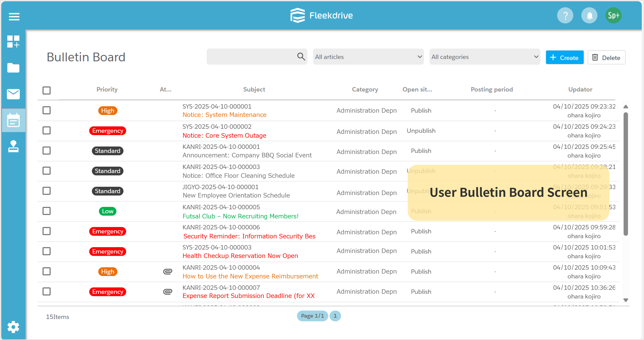This screenshot has height=340, width=644.
Task: Open the Health Checkup Reservation Now Open article
Action: click(240, 256)
